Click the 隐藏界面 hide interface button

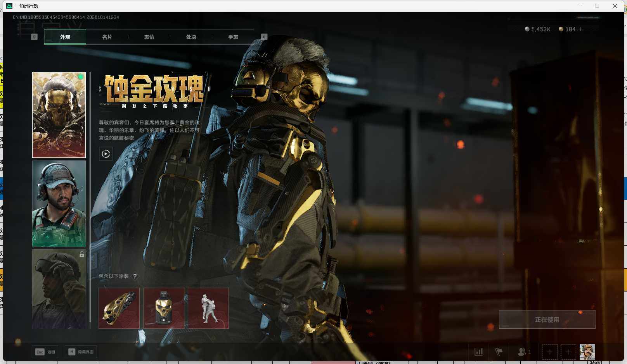tap(81, 352)
